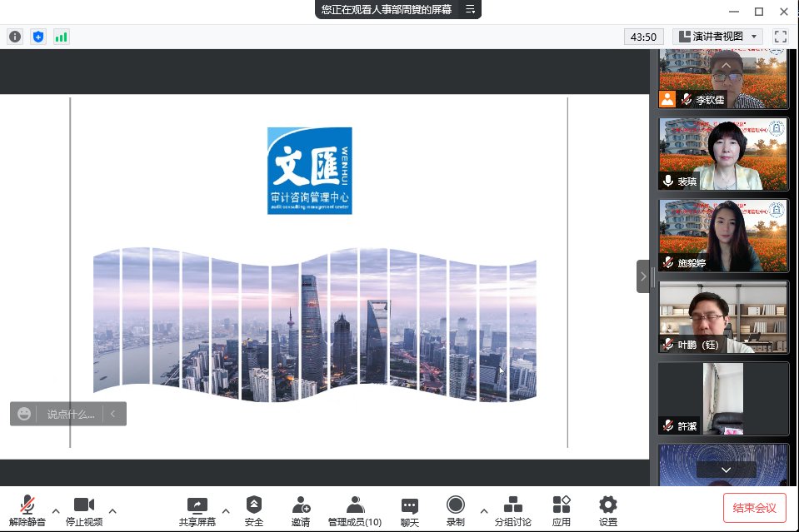The image size is (799, 532).
Task: Click the red 结束会议 button
Action: [754, 508]
